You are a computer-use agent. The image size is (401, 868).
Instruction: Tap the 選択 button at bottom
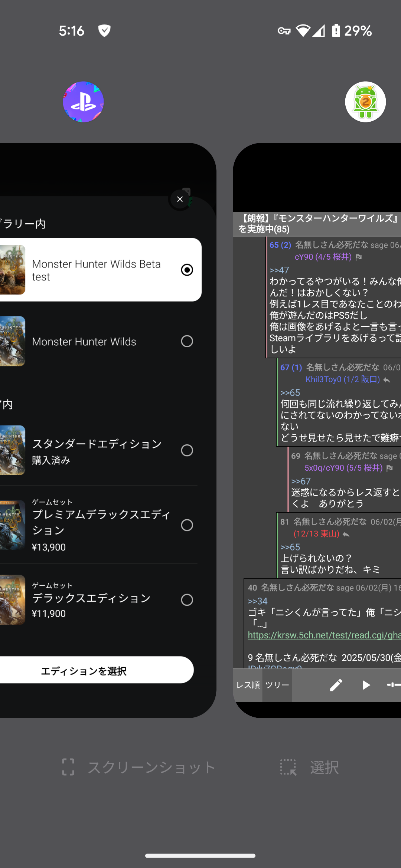coord(310,767)
